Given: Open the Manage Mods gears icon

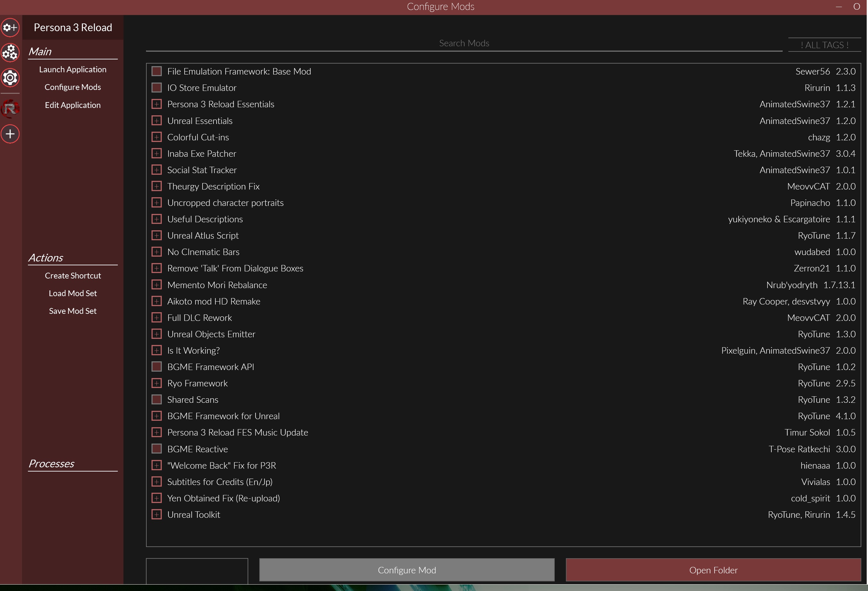Looking at the screenshot, I should [x=10, y=52].
